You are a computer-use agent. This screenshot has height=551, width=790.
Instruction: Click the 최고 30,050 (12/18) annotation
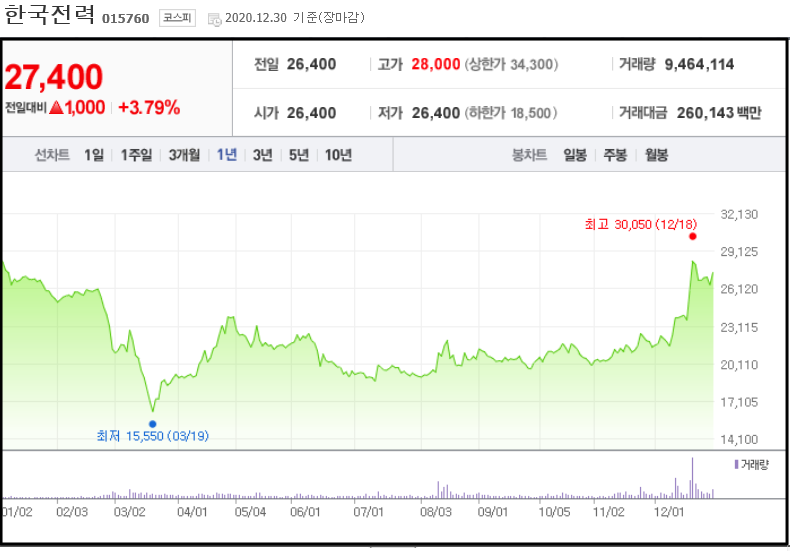click(640, 224)
